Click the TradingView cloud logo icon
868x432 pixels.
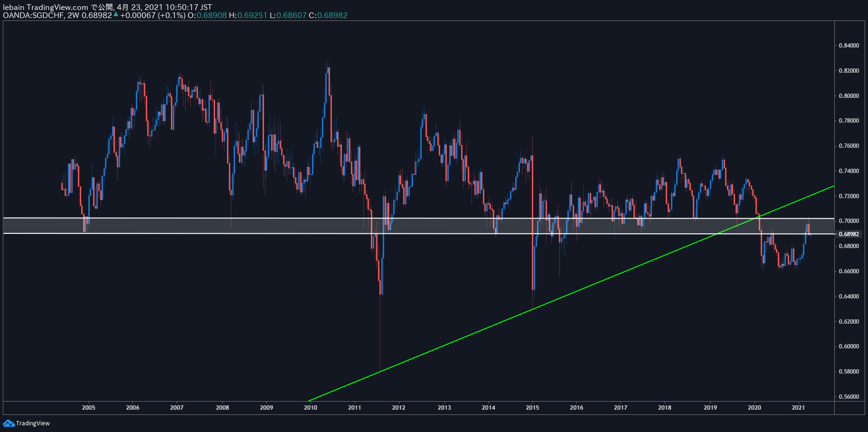[9, 423]
